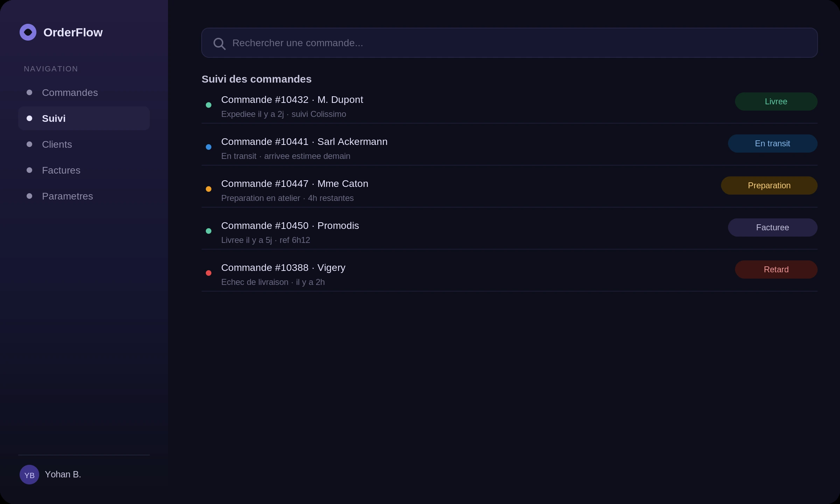The image size is (840, 504).
Task: Click green status dot for order #10432
Action: (x=209, y=105)
